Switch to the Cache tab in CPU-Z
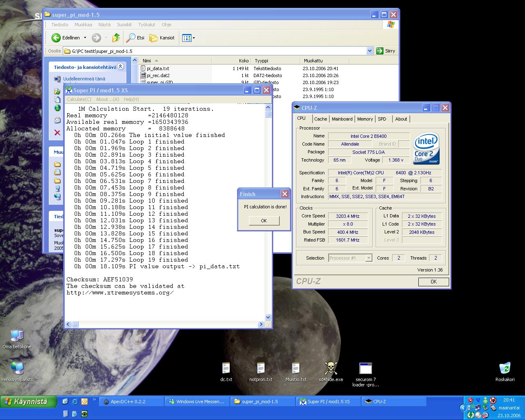This screenshot has width=525, height=420. [321, 119]
